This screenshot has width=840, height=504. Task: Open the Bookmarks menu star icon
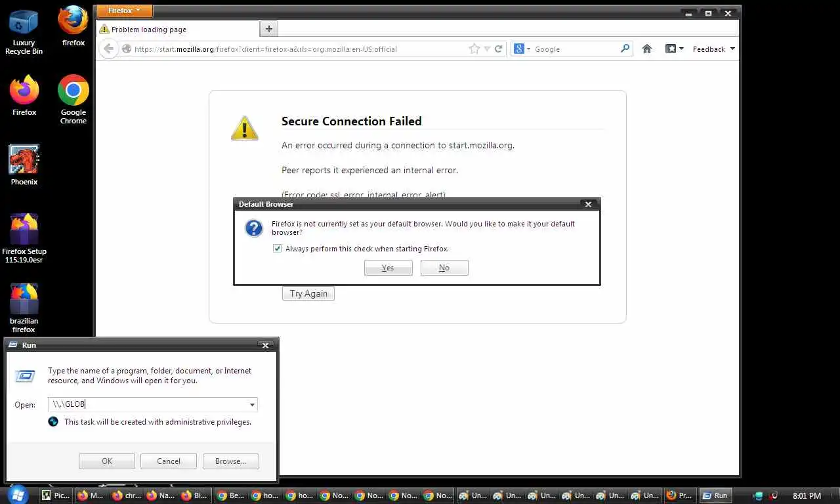671,49
